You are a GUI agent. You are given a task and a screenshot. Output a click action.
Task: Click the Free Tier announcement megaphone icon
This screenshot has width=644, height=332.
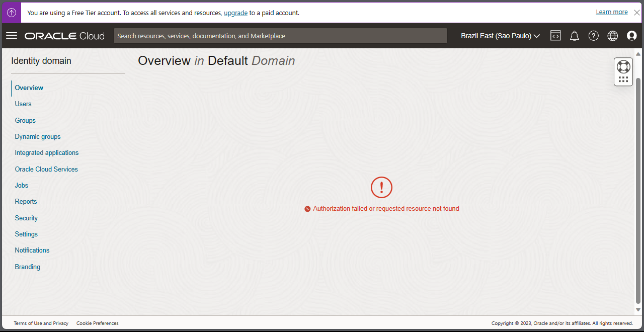(11, 12)
